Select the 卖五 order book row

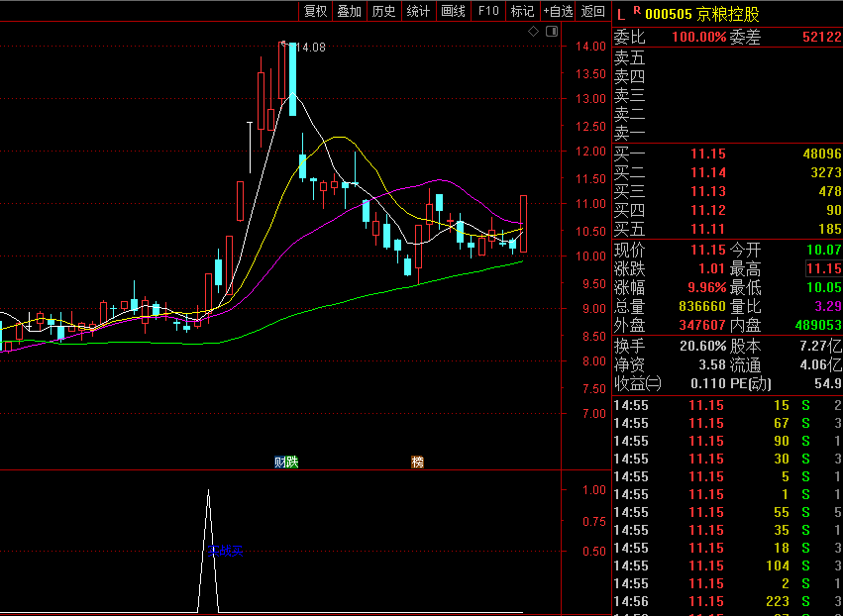727,57
